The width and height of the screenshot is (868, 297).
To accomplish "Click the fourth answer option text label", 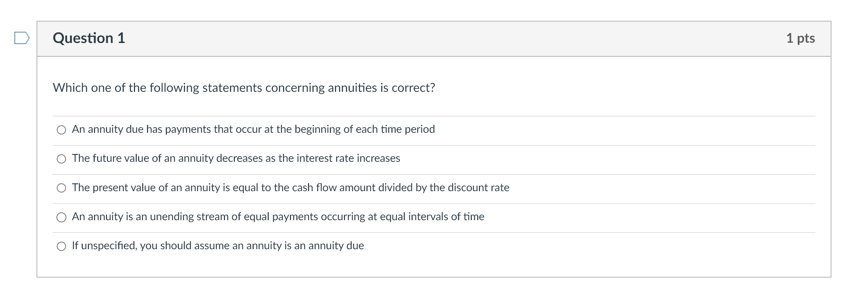I will point(278,216).
